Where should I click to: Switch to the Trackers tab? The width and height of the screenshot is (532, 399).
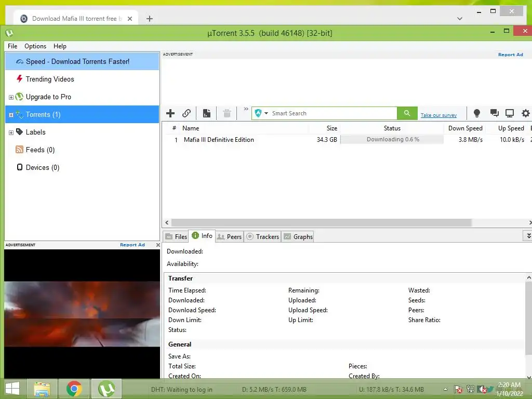[262, 236]
